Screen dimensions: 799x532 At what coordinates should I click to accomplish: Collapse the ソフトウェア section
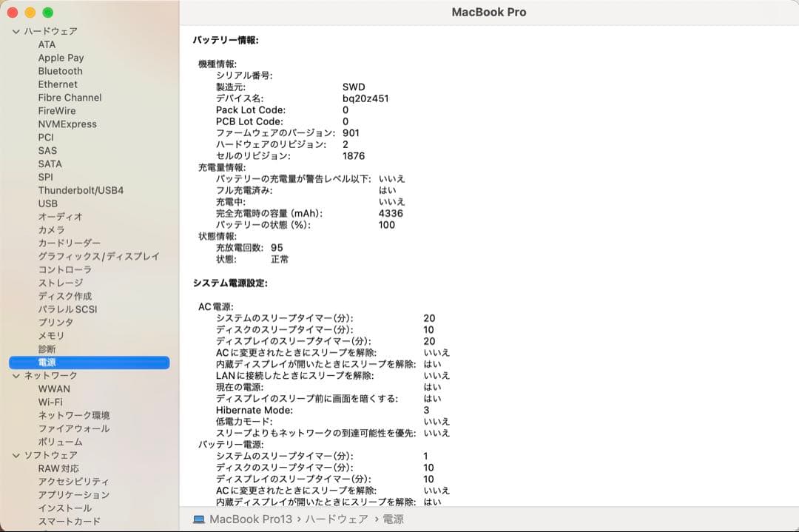click(x=15, y=455)
